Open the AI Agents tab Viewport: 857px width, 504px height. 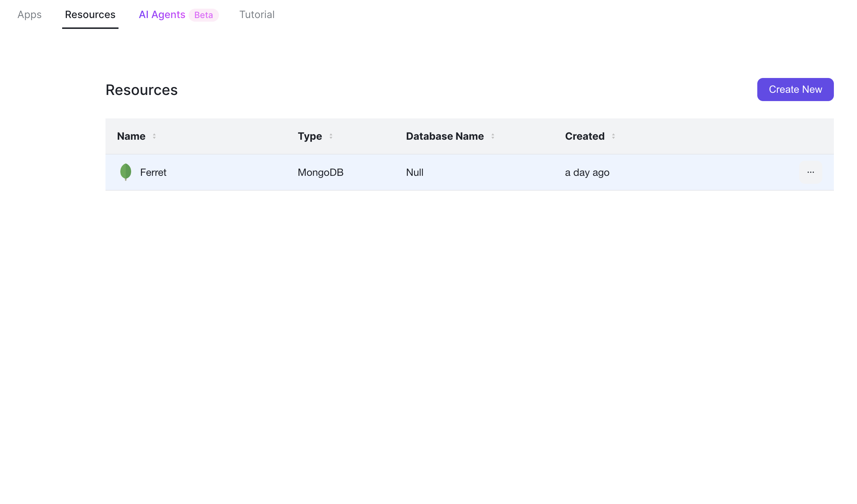[162, 14]
